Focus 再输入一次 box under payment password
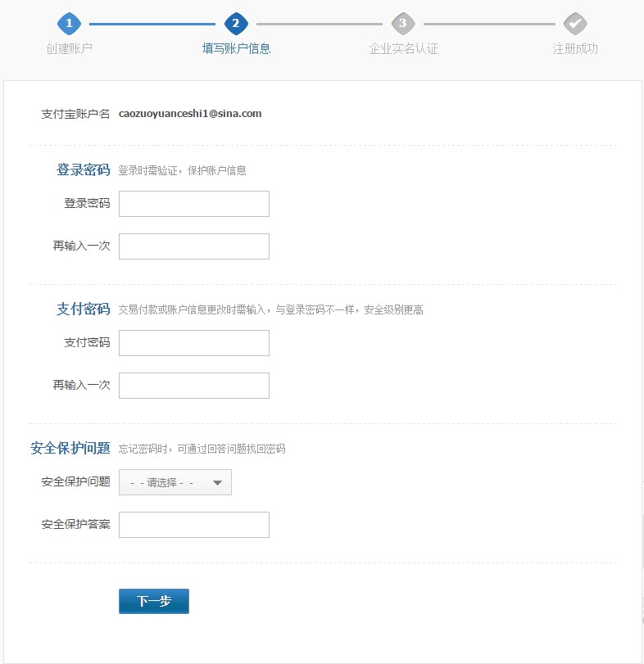 (x=193, y=386)
